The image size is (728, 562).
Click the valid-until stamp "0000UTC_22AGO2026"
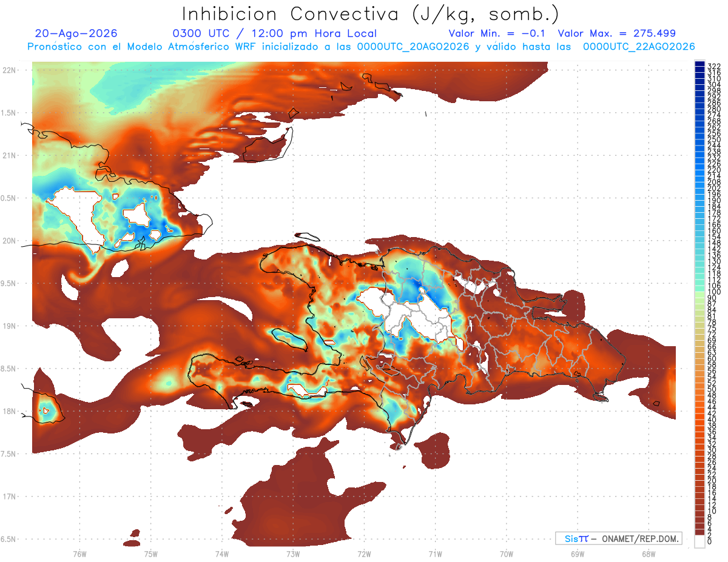pyautogui.click(x=639, y=47)
